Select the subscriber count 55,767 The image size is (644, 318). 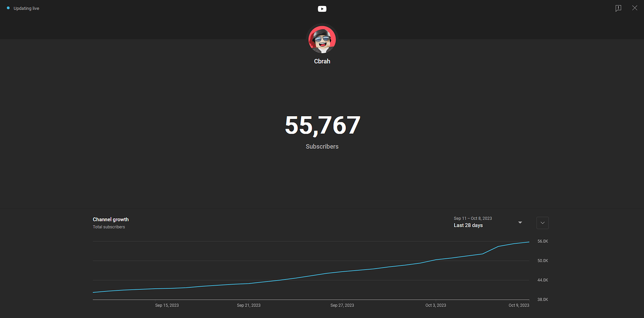point(322,125)
